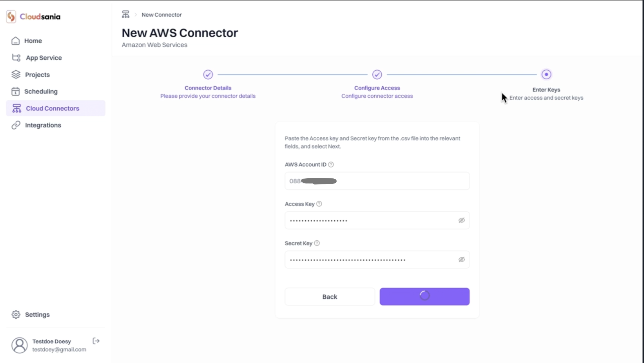644x363 pixels.
Task: Open the Secret Key help tooltip icon
Action: (317, 243)
